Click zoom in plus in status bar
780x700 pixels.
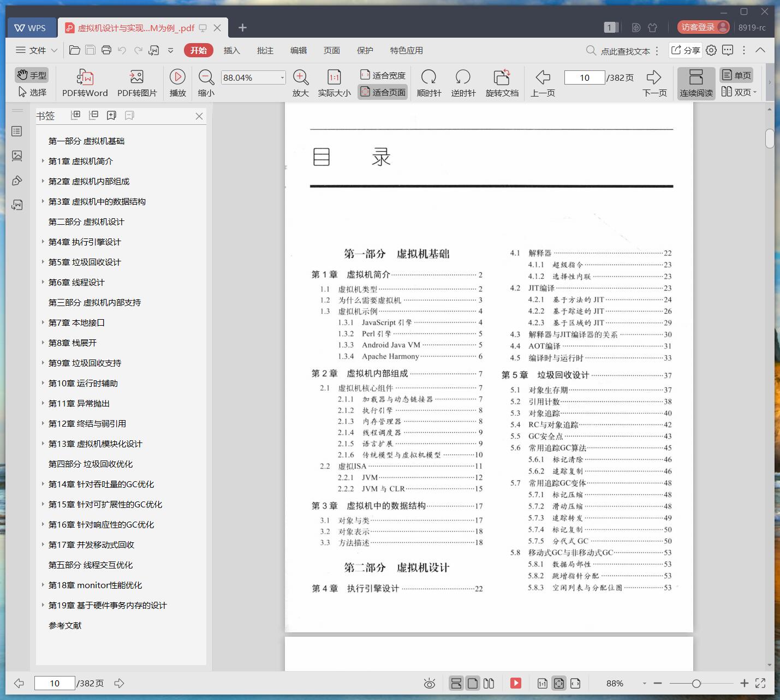[x=744, y=683]
